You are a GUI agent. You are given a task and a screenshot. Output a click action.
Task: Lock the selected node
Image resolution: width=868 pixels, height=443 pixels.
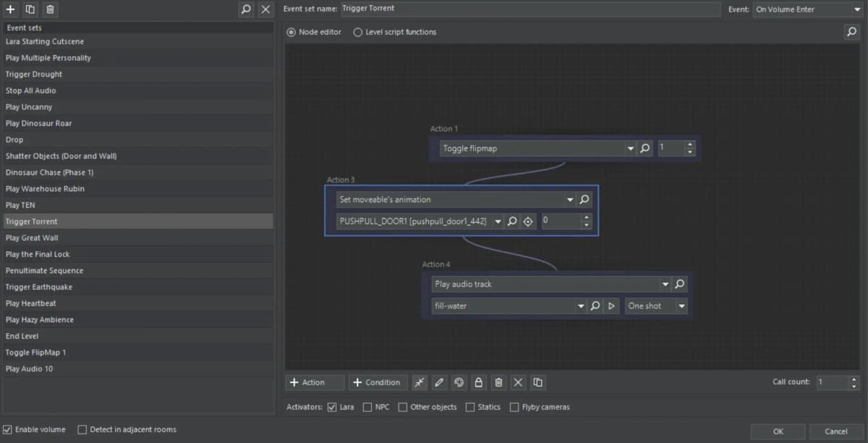click(478, 382)
